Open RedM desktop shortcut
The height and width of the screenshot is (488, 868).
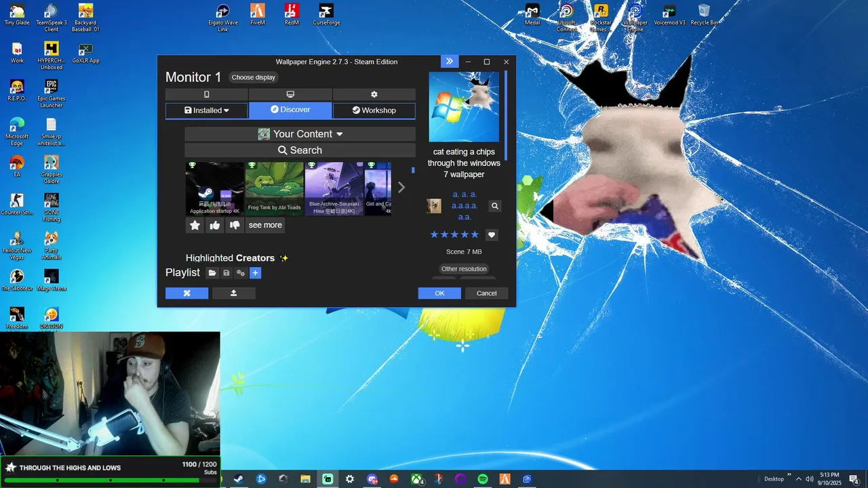pos(292,15)
